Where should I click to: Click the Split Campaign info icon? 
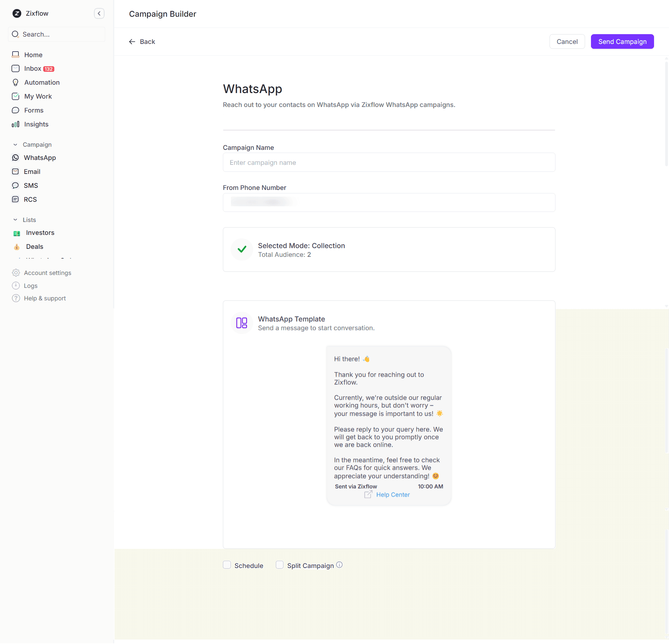coord(339,565)
